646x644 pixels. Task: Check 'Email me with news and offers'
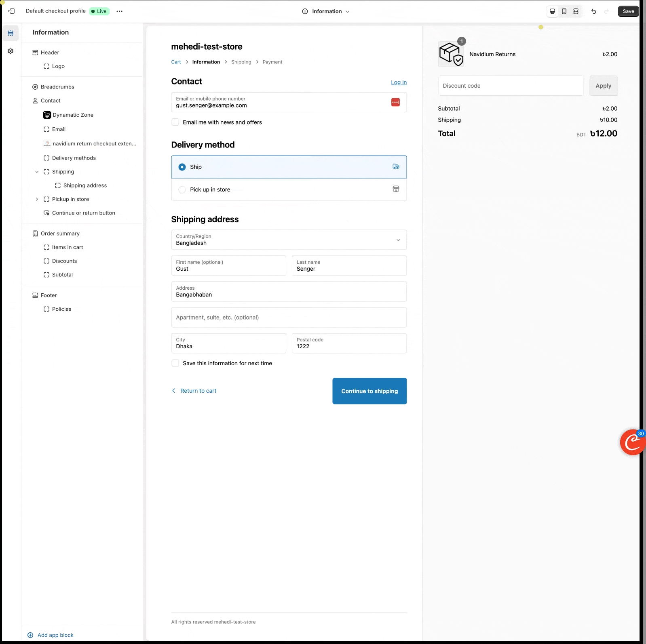[175, 122]
